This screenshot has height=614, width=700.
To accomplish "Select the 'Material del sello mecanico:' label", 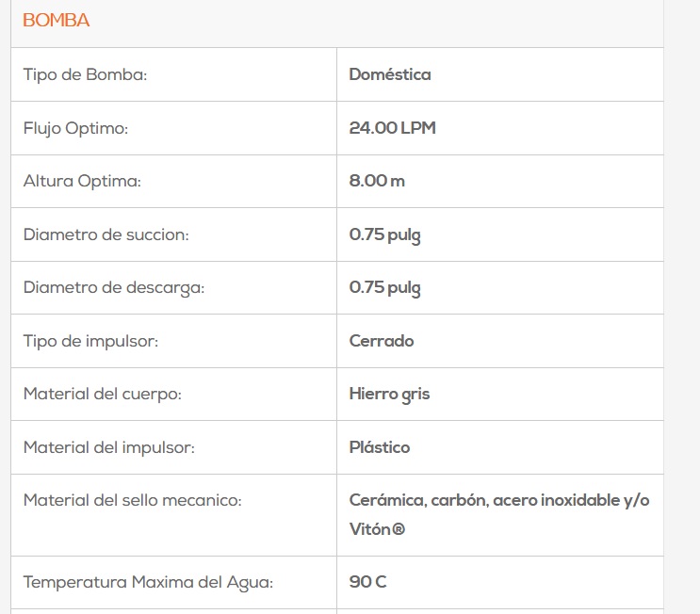I will pyautogui.click(x=132, y=500).
